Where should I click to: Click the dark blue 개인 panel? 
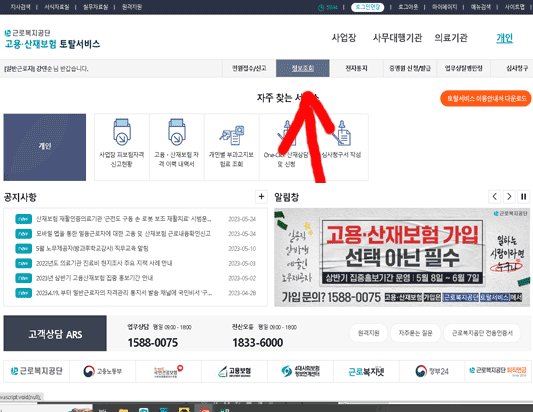pos(45,147)
